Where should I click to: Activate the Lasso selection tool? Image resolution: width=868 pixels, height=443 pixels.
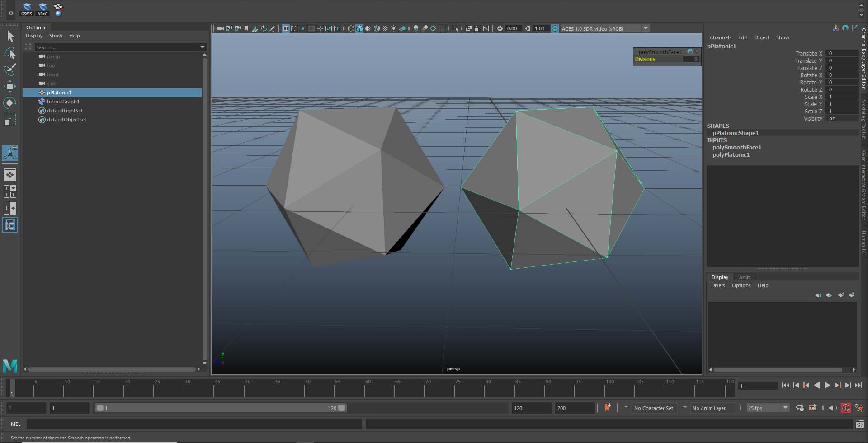(x=10, y=53)
